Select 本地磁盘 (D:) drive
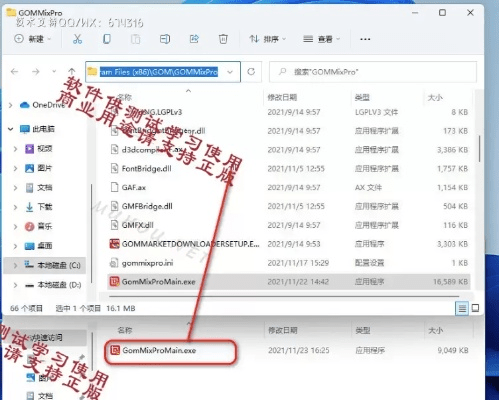This screenshot has height=400, width=499. (53, 285)
